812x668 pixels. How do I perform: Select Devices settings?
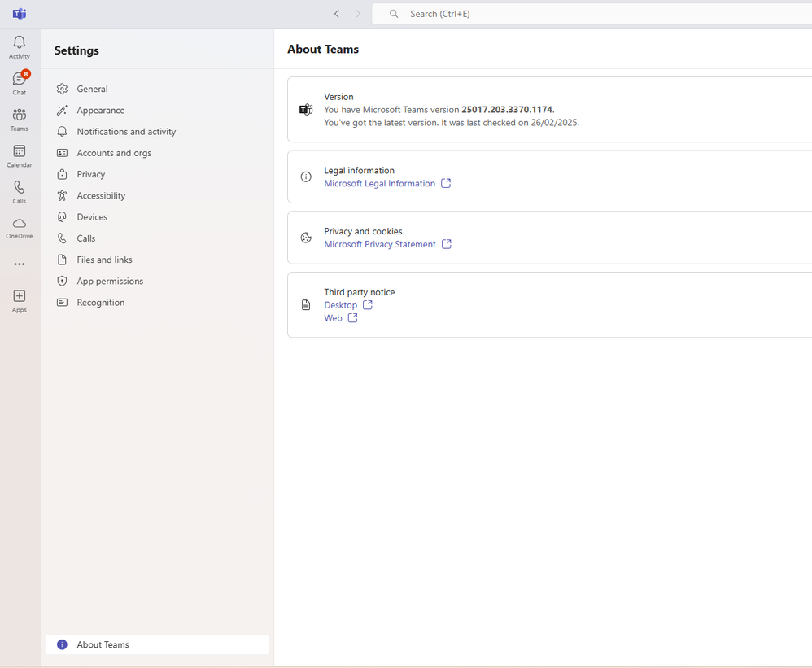92,217
